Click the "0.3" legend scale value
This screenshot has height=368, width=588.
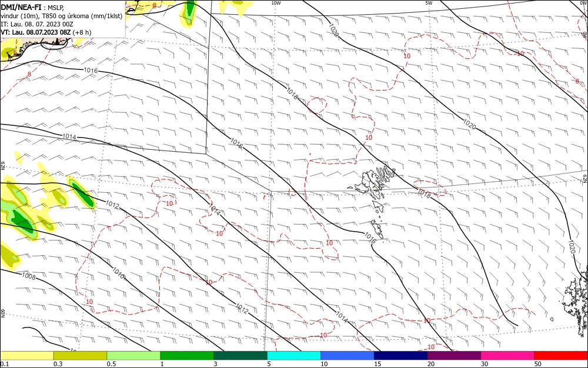[x=58, y=364]
